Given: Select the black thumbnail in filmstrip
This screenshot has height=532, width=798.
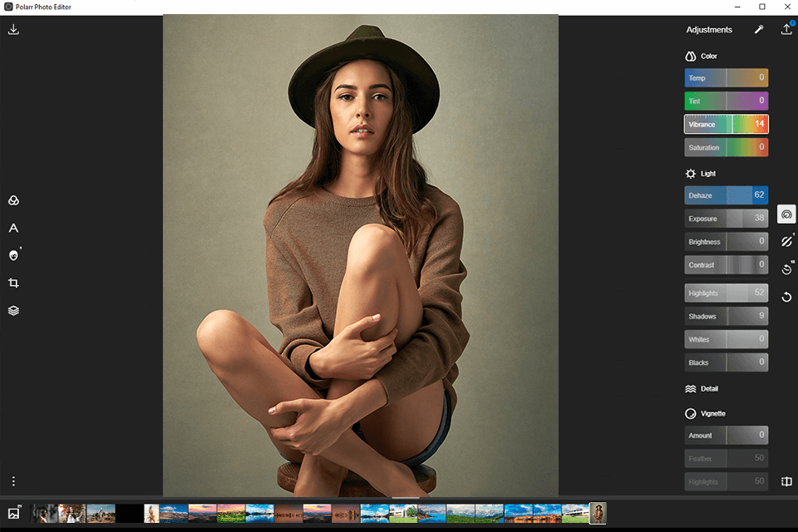Looking at the screenshot, I should [x=130, y=513].
